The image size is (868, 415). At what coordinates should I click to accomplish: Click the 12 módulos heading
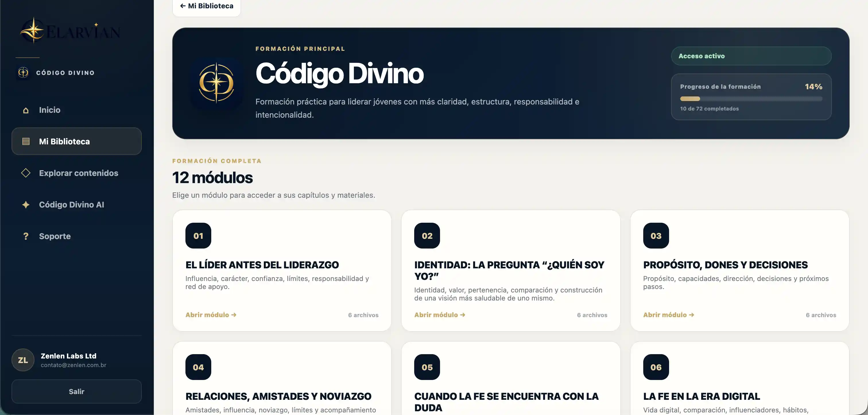(x=212, y=178)
